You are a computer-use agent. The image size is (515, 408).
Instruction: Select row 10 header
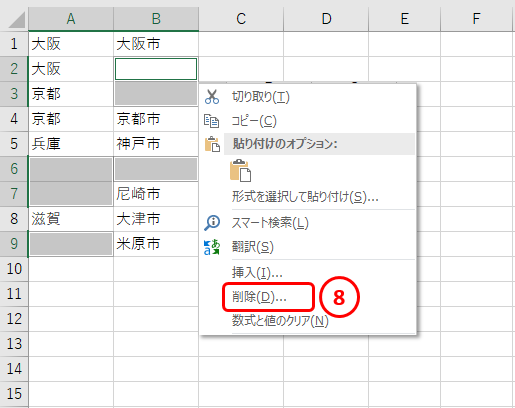tap(14, 269)
